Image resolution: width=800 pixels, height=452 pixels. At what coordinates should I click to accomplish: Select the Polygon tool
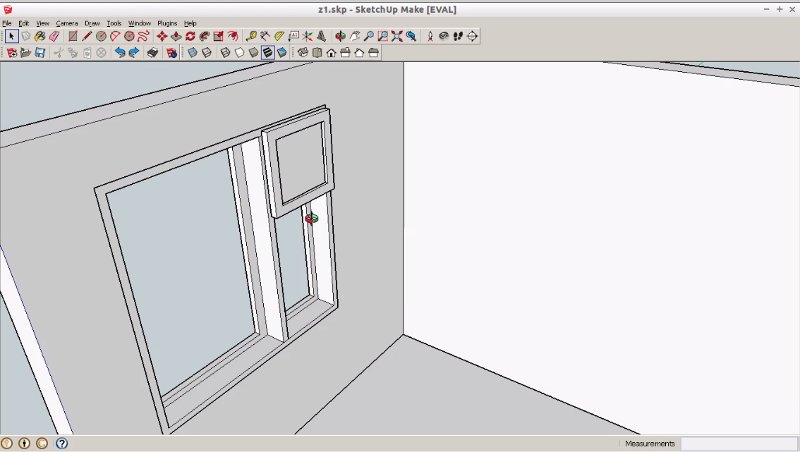(129, 36)
